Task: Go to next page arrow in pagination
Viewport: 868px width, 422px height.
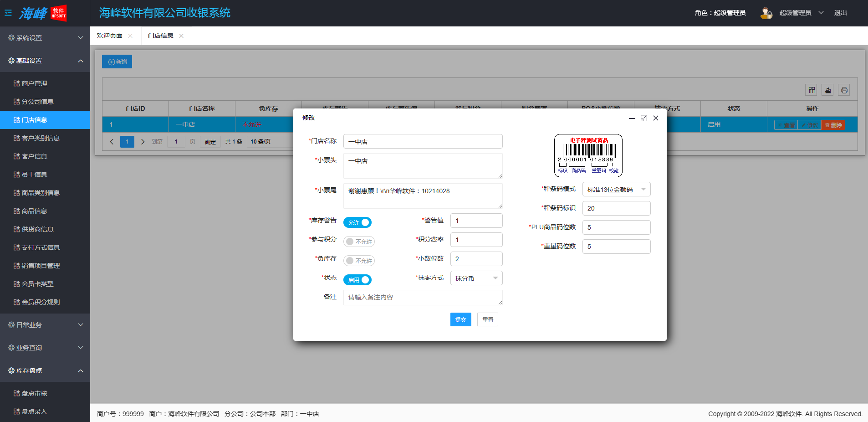Action: tap(143, 142)
